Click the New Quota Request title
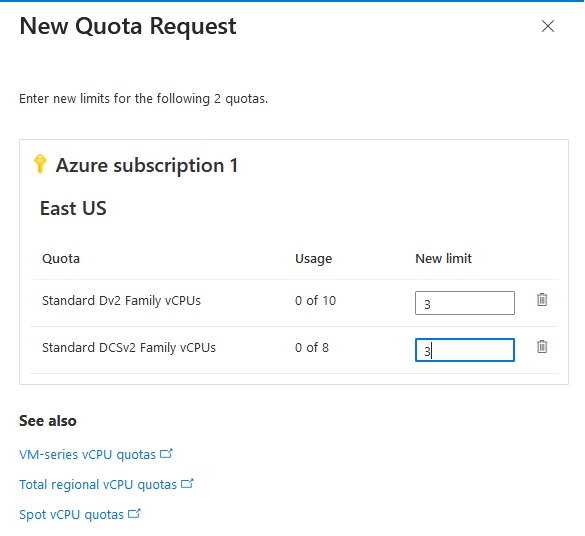This screenshot has width=585, height=536. (x=128, y=27)
